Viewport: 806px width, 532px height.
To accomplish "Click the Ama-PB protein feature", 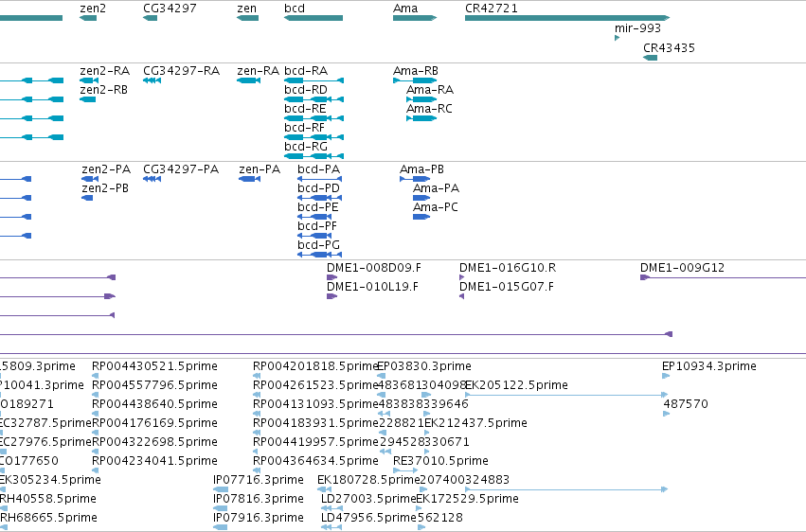I will tap(415, 179).
